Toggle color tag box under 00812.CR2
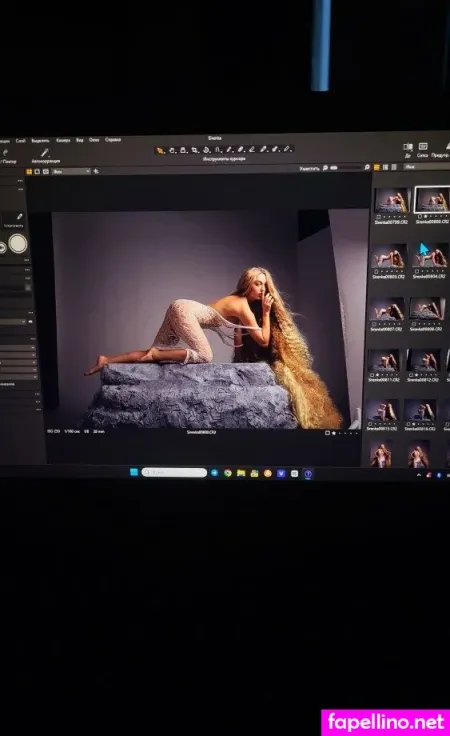Viewport: 450px width, 736px height. (411, 375)
